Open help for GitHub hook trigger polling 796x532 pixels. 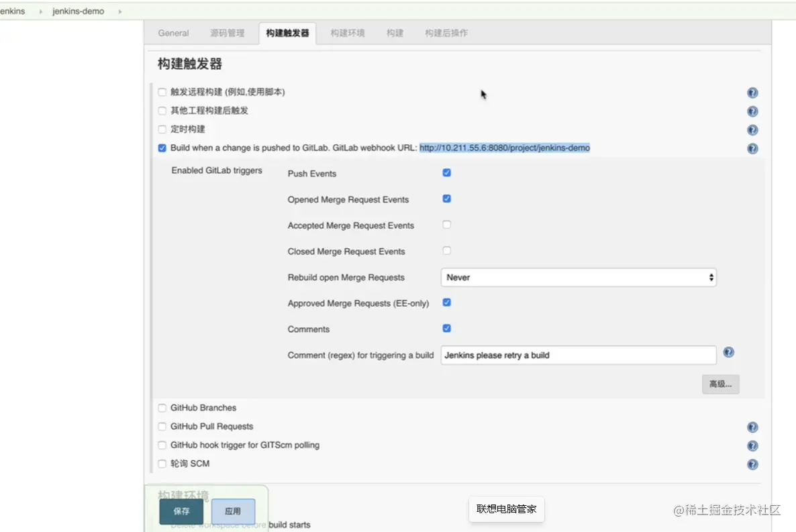tap(752, 445)
